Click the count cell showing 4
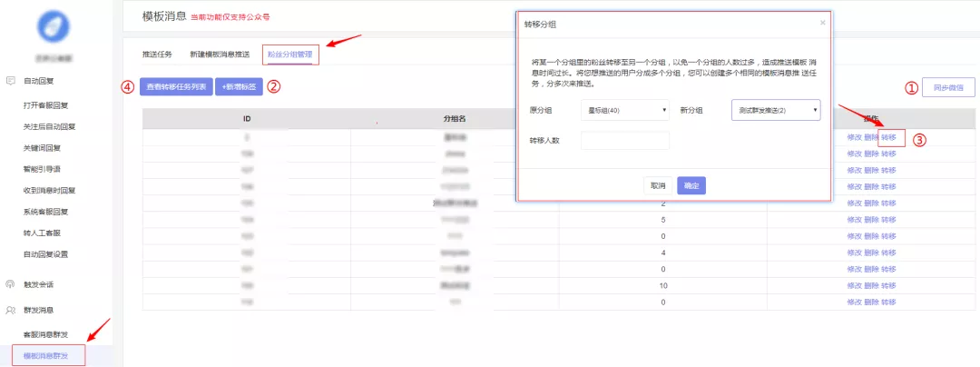The height and width of the screenshot is (367, 980). (x=662, y=253)
